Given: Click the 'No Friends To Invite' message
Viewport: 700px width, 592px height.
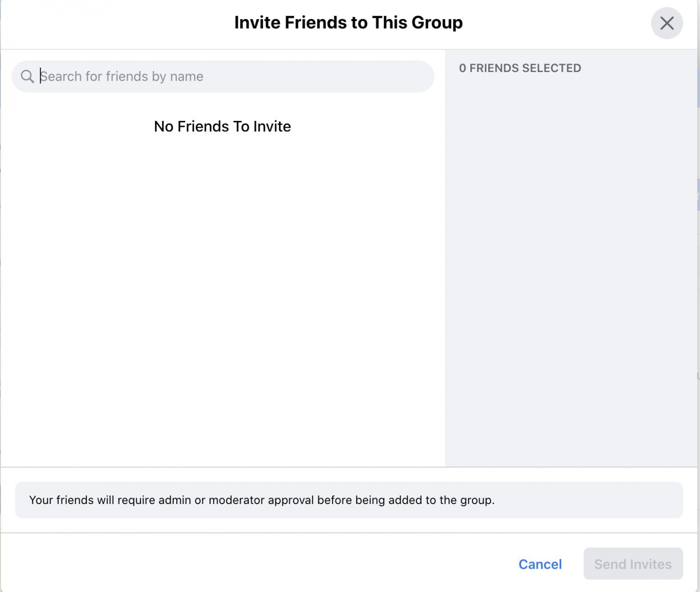Looking at the screenshot, I should click(x=222, y=126).
